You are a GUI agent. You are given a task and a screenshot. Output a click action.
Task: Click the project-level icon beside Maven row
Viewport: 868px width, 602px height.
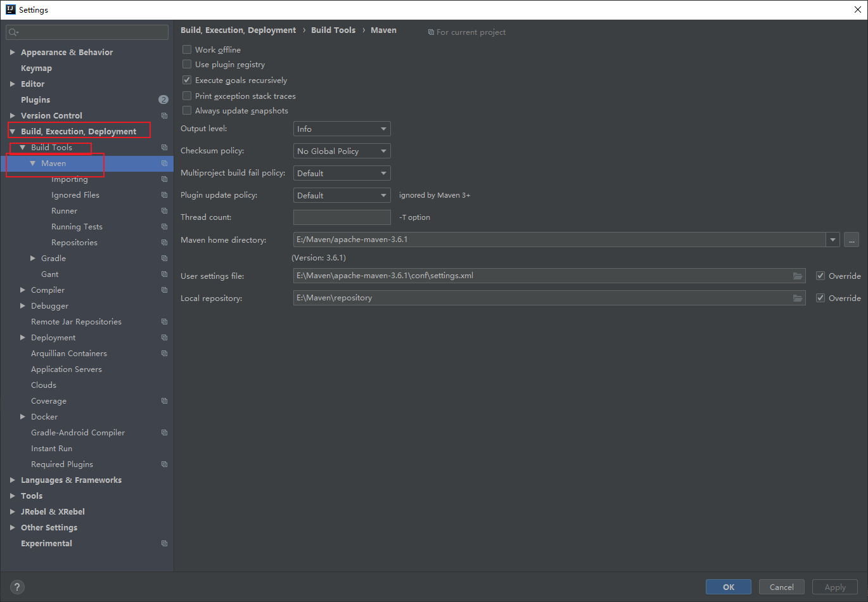164,163
